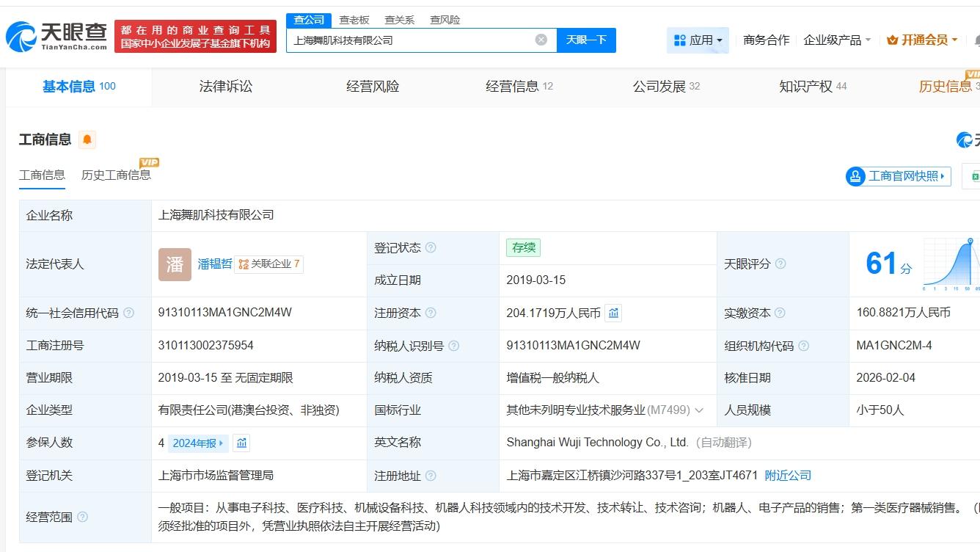Click the grid icon inside 应用 button

[682, 40]
